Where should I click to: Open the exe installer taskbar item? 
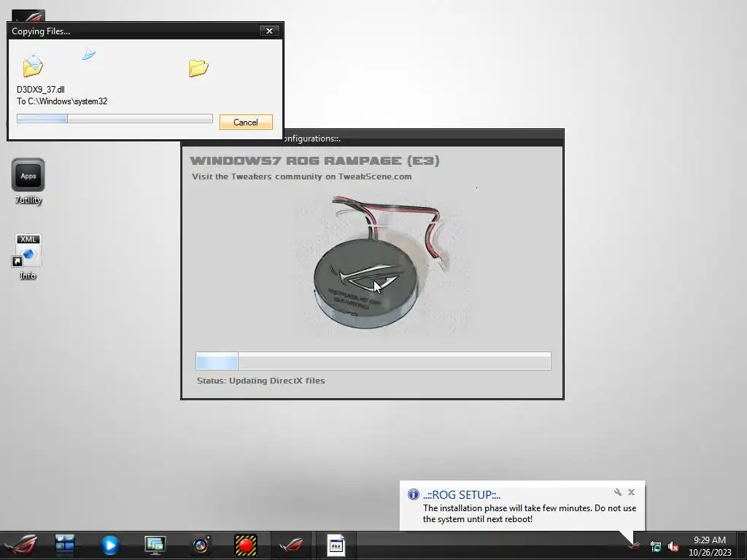pos(336,545)
